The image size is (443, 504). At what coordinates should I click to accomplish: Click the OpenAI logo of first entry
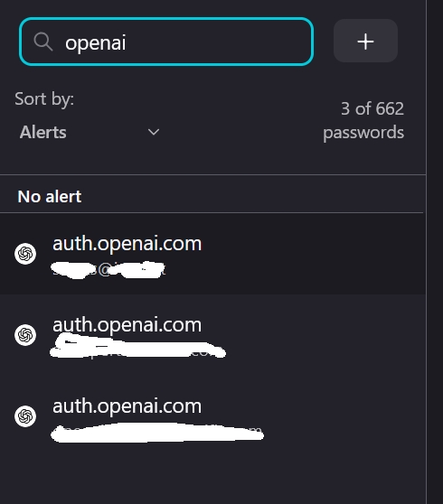tap(25, 254)
